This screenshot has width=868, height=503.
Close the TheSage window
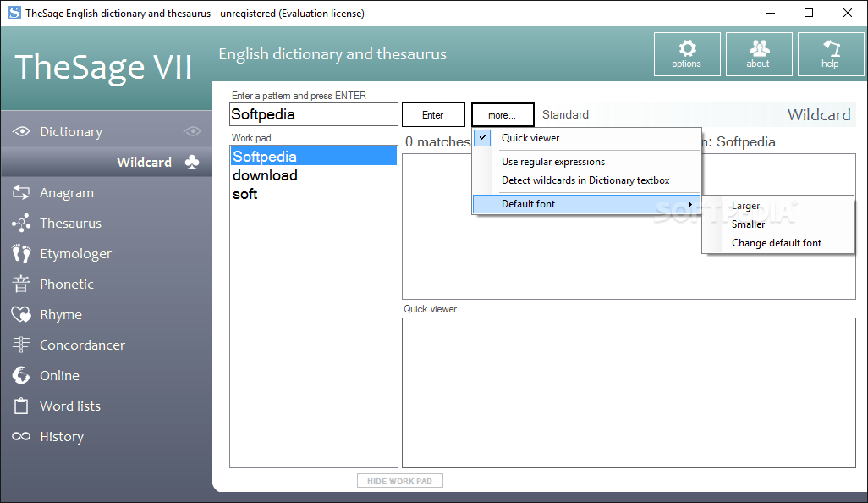[848, 13]
